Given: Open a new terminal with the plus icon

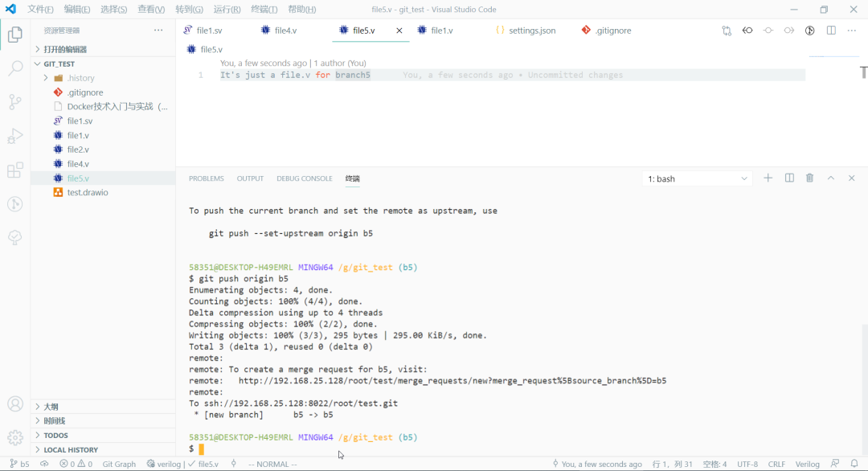Looking at the screenshot, I should pos(768,178).
